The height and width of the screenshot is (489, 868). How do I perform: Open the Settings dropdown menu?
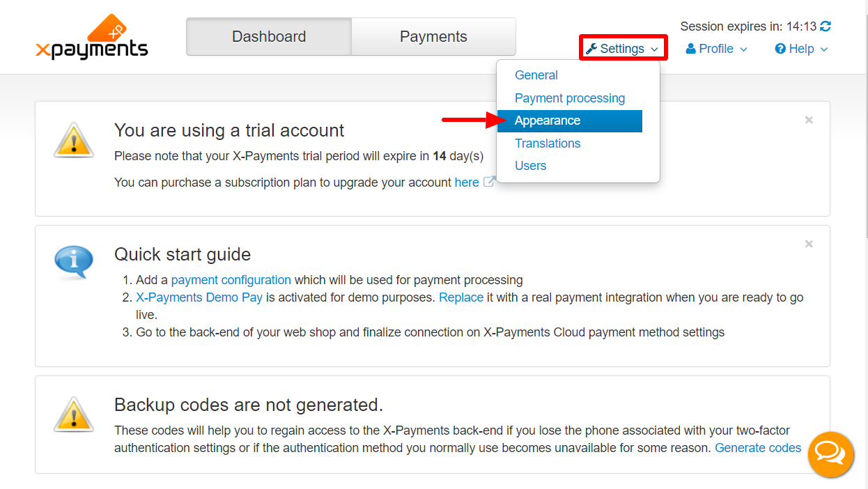point(623,48)
